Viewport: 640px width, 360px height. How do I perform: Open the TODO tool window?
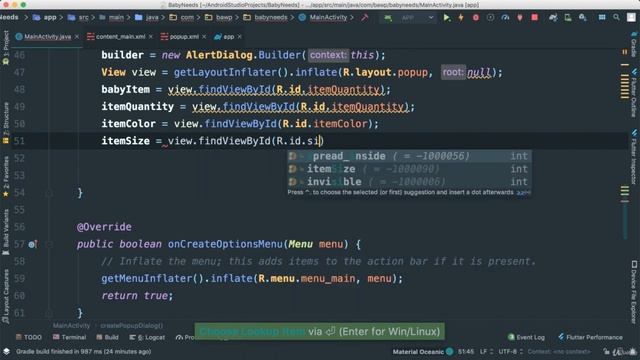[29, 337]
